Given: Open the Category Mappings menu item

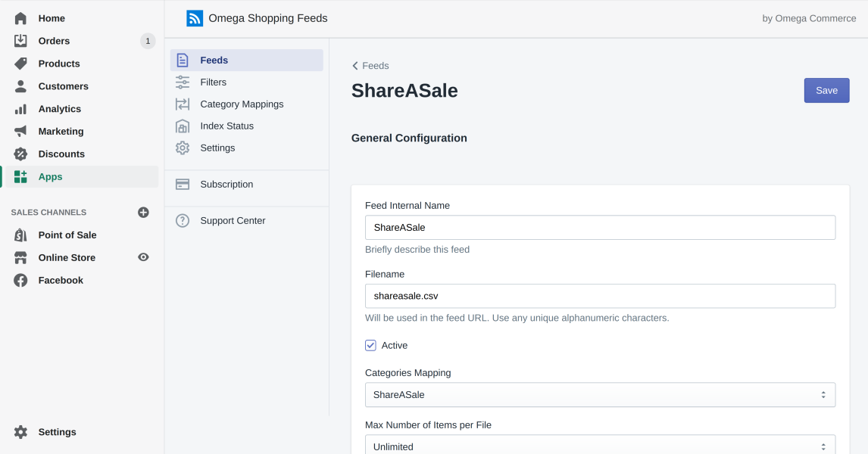Looking at the screenshot, I should tap(246, 104).
